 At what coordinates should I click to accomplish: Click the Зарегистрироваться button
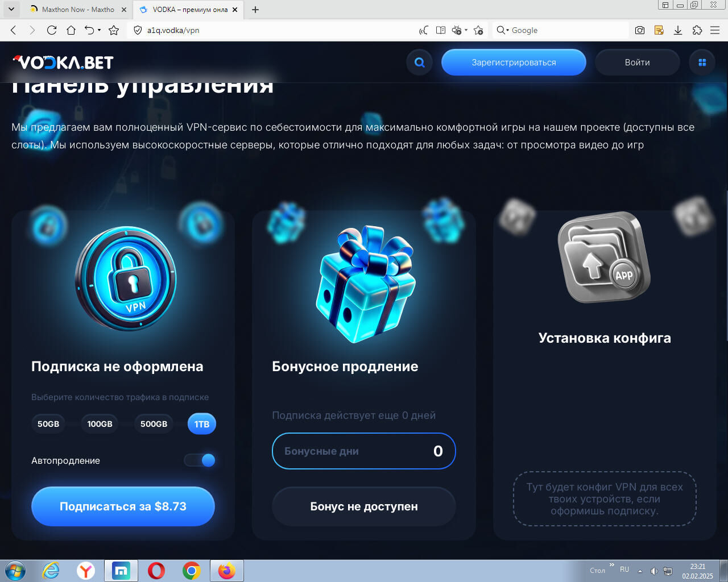click(514, 63)
